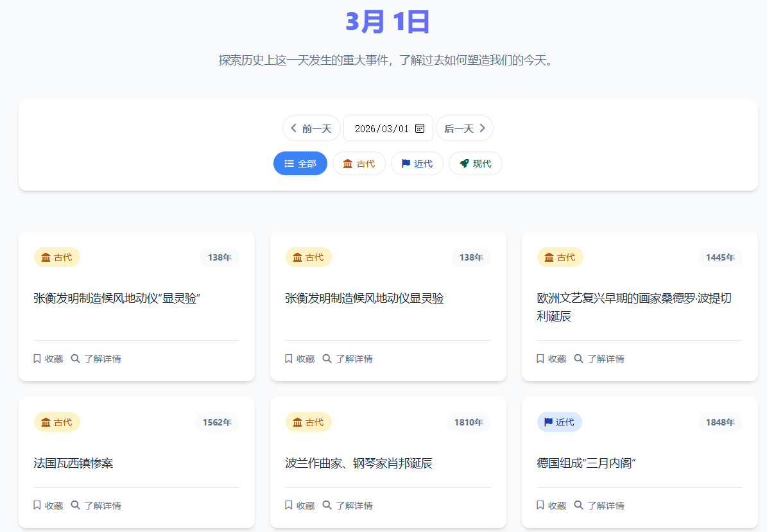This screenshot has width=767, height=532.
Task: Go to next day with 后一天
Action: (464, 128)
